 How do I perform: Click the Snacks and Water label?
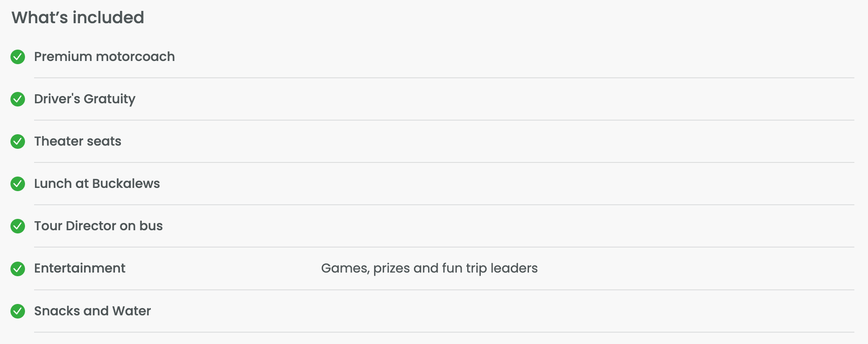92,311
